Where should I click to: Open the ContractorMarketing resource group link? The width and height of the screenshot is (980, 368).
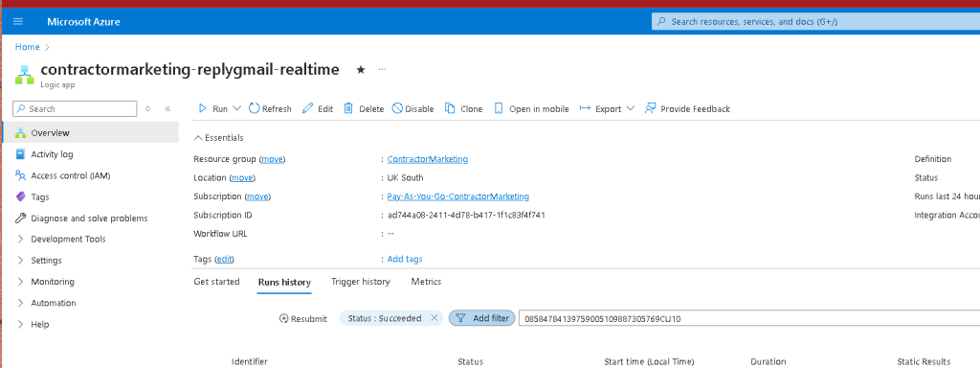tap(428, 159)
